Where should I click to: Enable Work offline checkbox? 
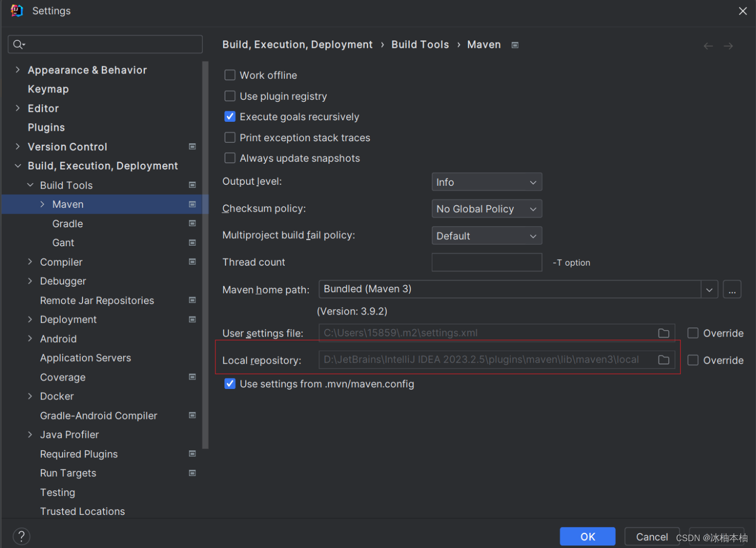pyautogui.click(x=230, y=75)
